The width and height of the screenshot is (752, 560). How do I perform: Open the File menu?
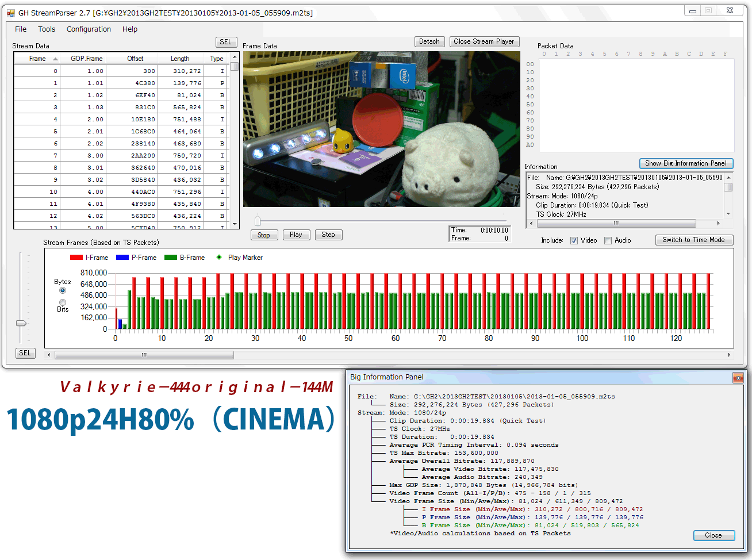[21, 29]
